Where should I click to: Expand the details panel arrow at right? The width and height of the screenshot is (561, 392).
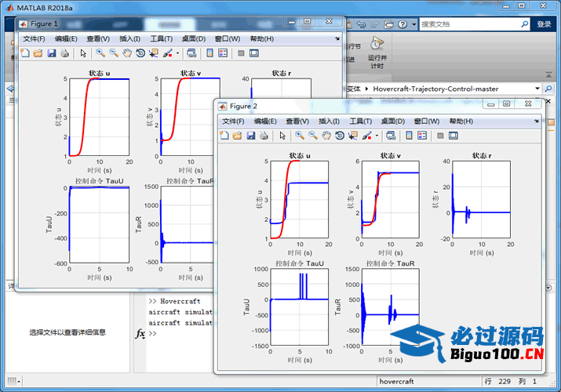coord(548,288)
